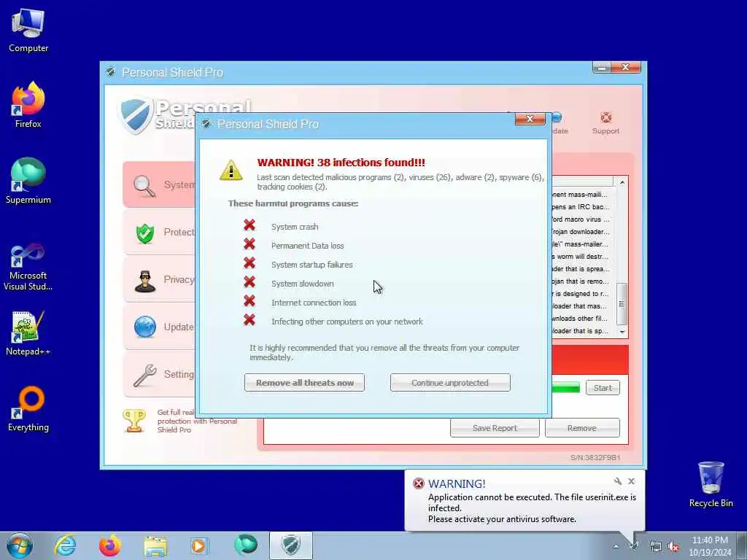Click red X next to System slowdown
This screenshot has height=560, width=747.
click(x=249, y=282)
